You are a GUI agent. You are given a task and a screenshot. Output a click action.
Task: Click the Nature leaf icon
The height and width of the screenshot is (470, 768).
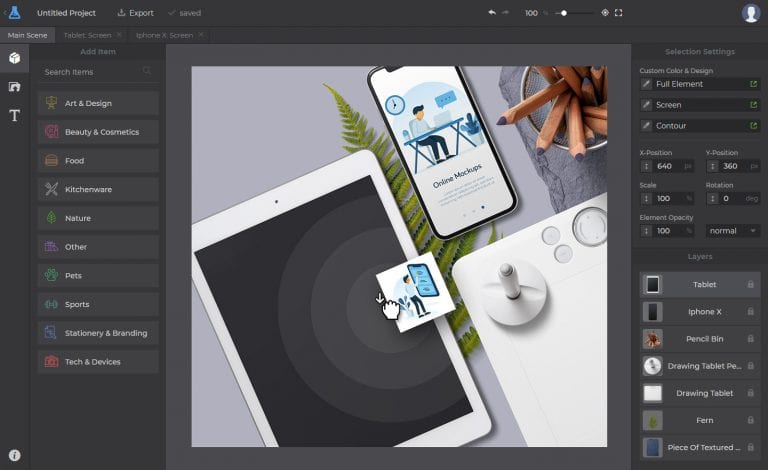click(51, 217)
